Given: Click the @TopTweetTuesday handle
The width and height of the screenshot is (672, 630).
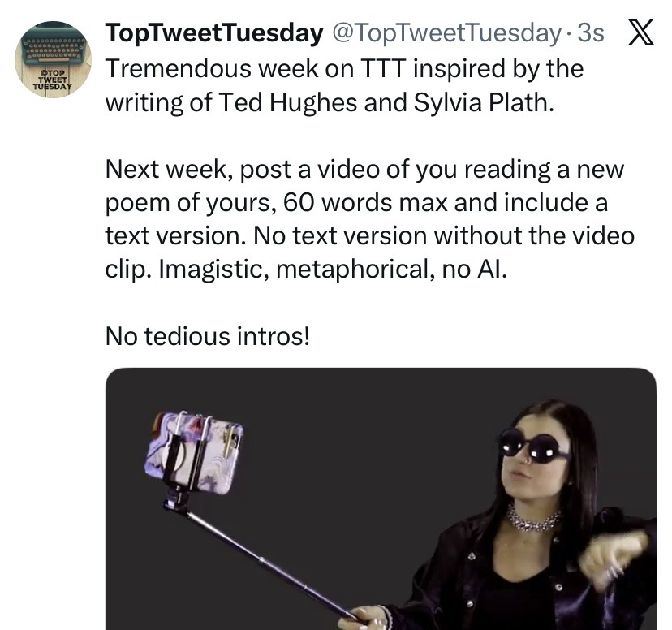Looking at the screenshot, I should [445, 33].
